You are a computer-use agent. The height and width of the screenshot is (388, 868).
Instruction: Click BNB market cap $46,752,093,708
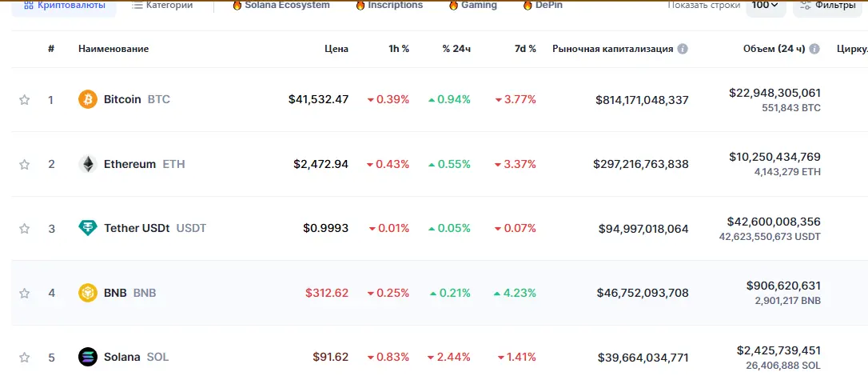[x=643, y=294]
